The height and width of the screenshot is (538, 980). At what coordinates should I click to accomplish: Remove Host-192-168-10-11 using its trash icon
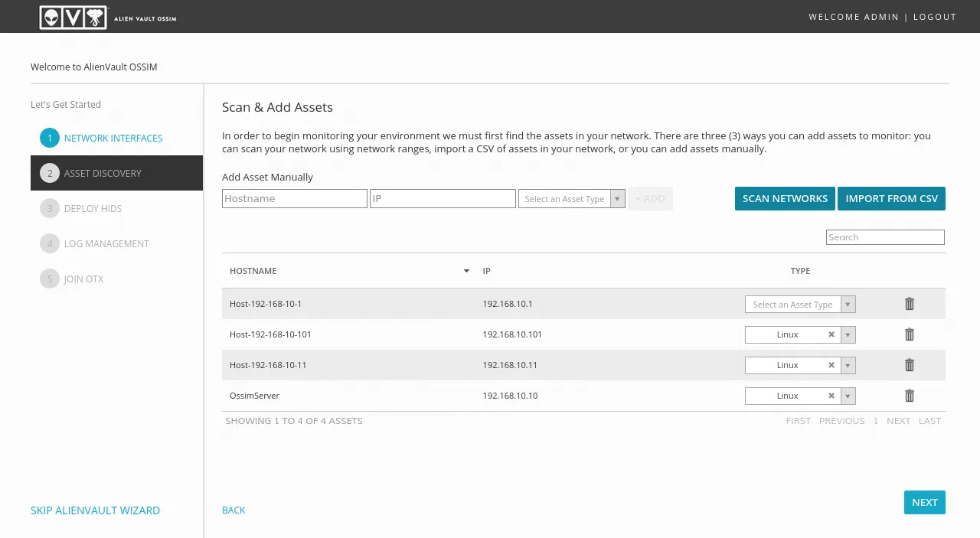click(x=910, y=365)
